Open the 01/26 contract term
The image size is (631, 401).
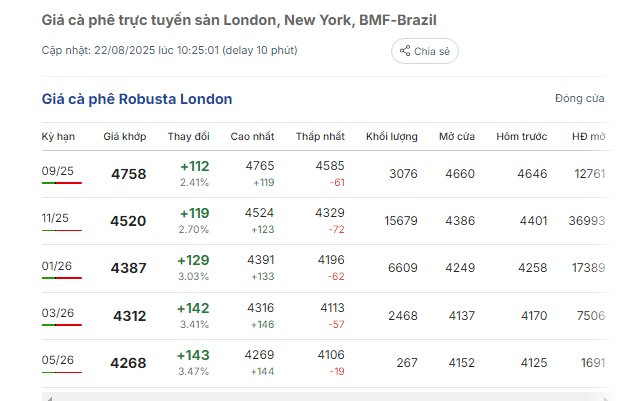tap(57, 266)
